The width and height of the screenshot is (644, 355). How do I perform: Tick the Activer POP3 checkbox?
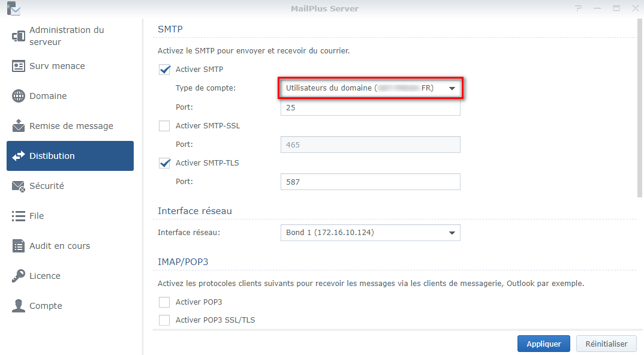pos(164,302)
